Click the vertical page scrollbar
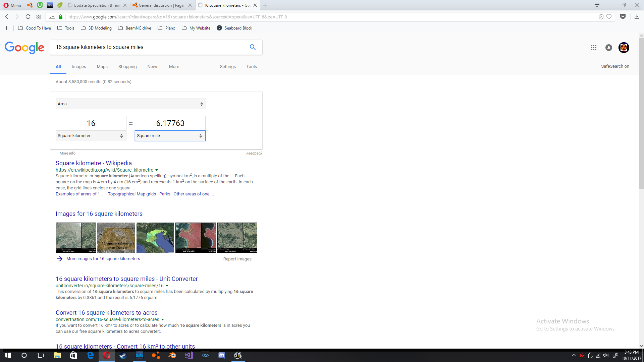 pyautogui.click(x=641, y=114)
